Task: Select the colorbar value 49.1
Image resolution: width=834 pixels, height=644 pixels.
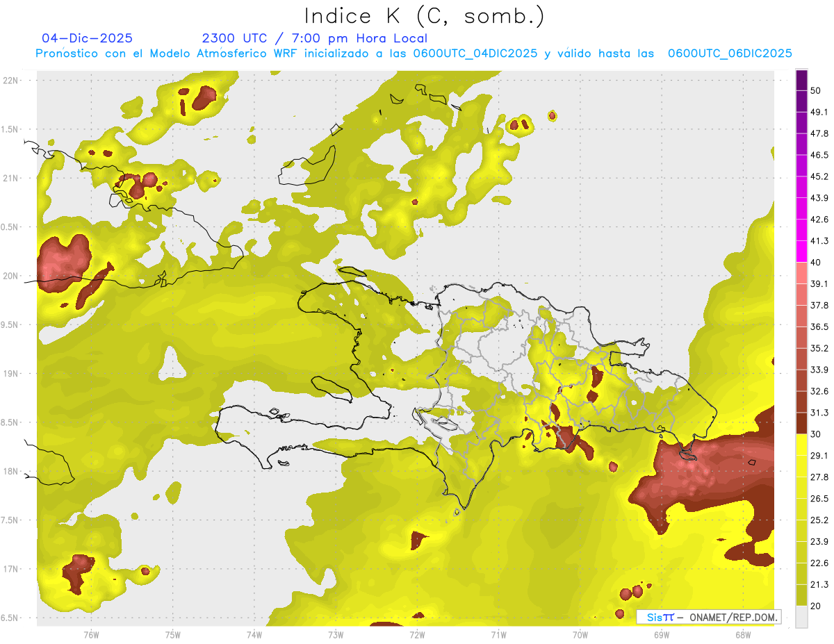Action: [819, 112]
